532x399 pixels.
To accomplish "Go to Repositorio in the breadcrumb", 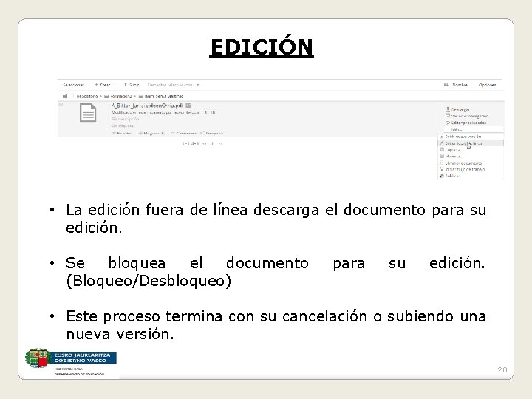I will (x=87, y=96).
